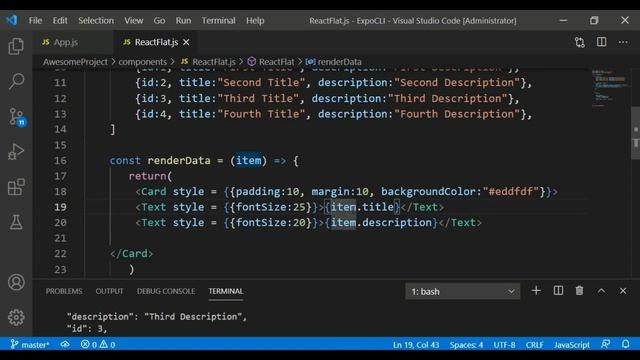The width and height of the screenshot is (640, 360).
Task: Open the 1: bash terminal dropdown
Action: (462, 291)
